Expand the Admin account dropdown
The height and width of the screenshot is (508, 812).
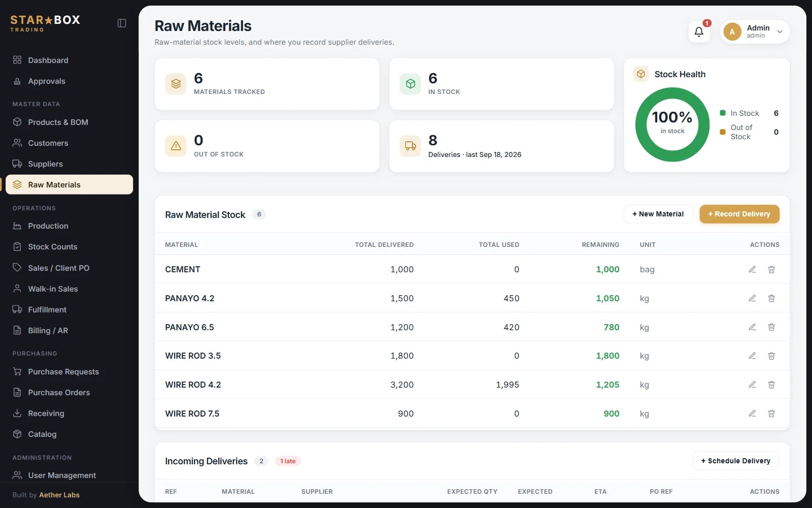click(x=755, y=31)
